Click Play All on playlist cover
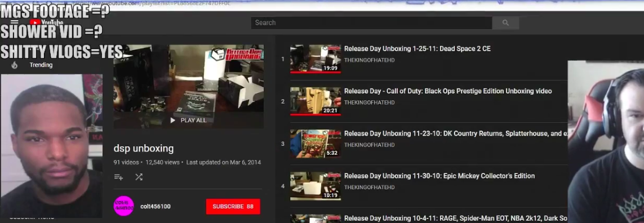 pyautogui.click(x=189, y=121)
